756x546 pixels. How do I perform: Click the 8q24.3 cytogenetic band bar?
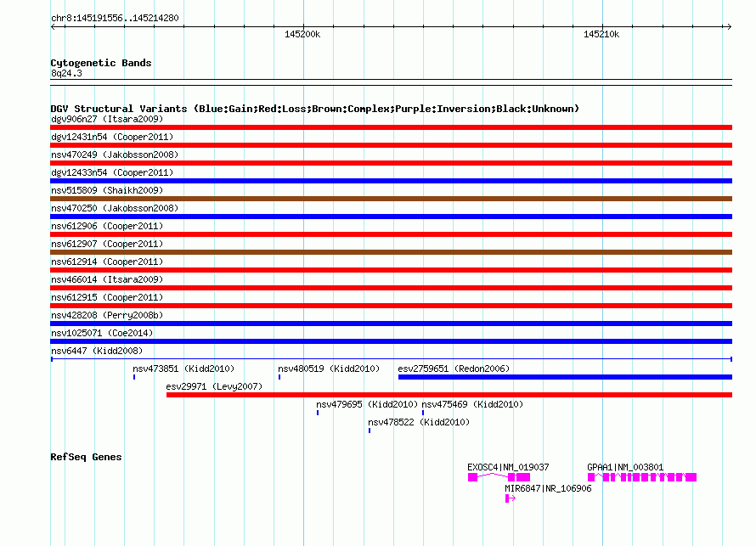coord(391,82)
